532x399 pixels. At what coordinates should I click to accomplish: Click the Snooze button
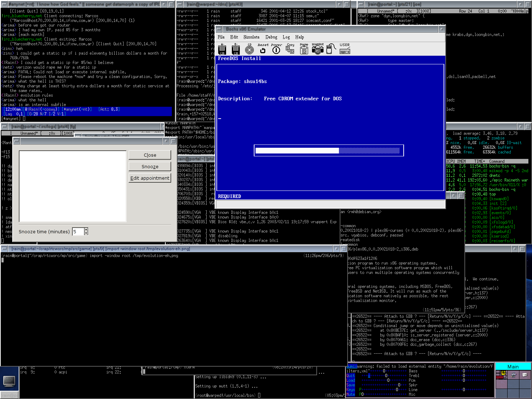pyautogui.click(x=150, y=166)
